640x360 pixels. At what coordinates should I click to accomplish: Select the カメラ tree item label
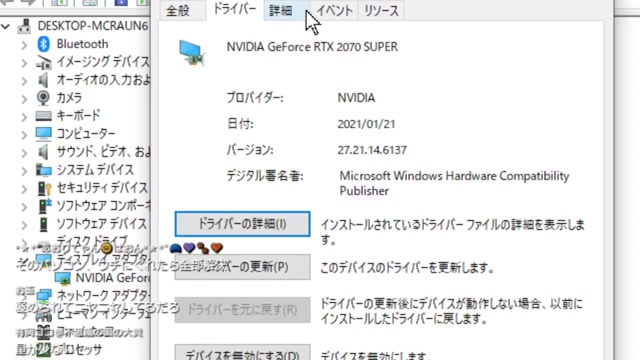(x=69, y=98)
